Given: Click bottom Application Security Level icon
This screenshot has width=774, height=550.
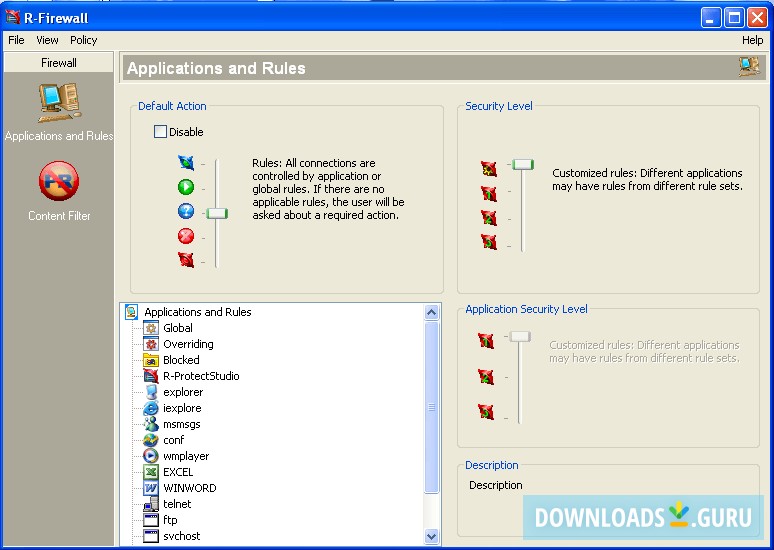Looking at the screenshot, I should [x=486, y=411].
